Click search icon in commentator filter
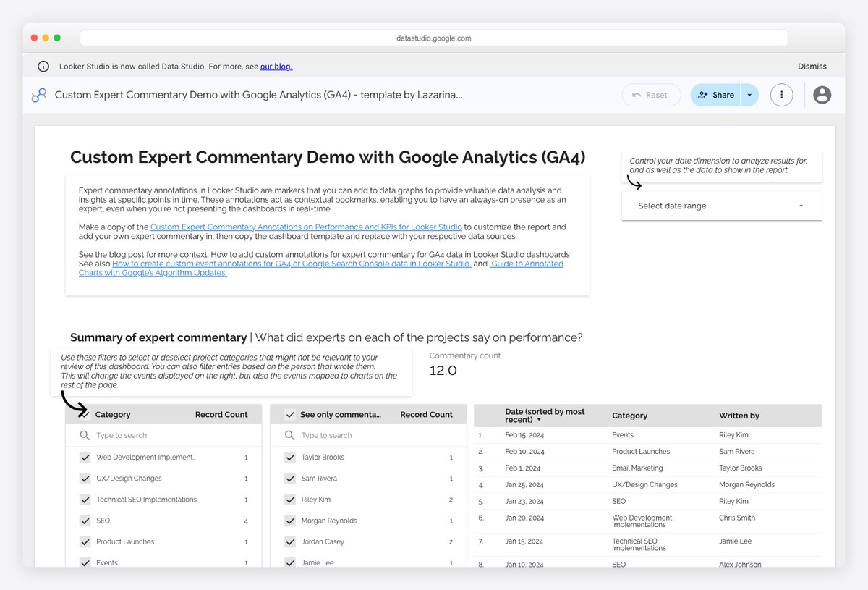Screen dimensions: 868x590 coord(289,435)
